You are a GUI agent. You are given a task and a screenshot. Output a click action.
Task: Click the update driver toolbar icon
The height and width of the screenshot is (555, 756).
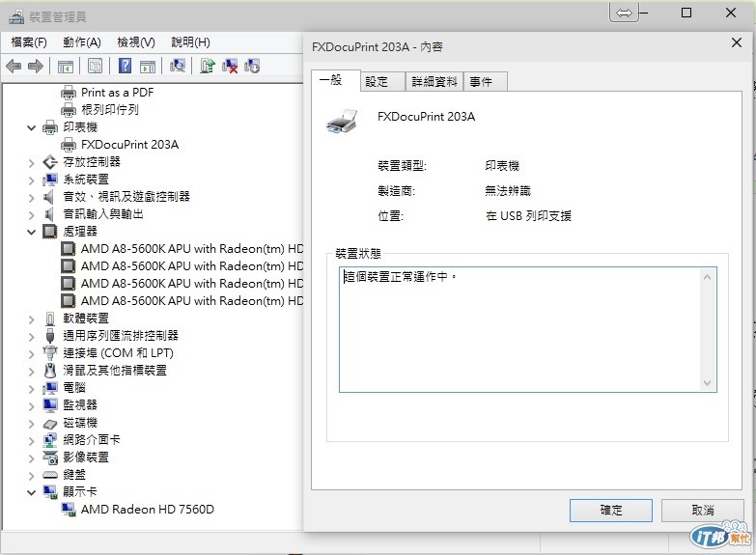click(x=208, y=66)
